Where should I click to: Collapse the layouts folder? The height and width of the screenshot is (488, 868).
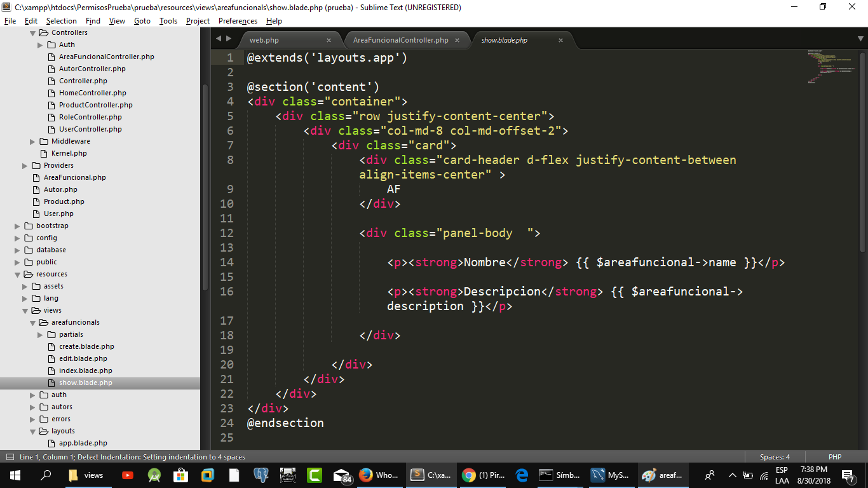pos(33,431)
